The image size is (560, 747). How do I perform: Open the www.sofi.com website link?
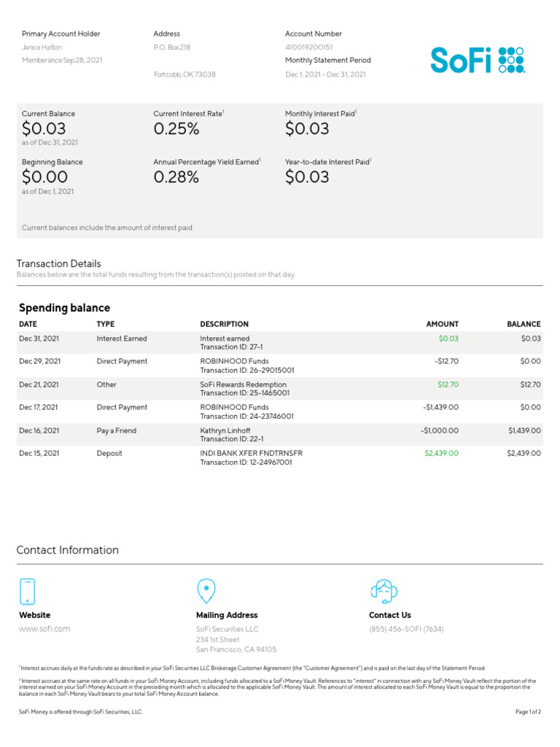(44, 629)
